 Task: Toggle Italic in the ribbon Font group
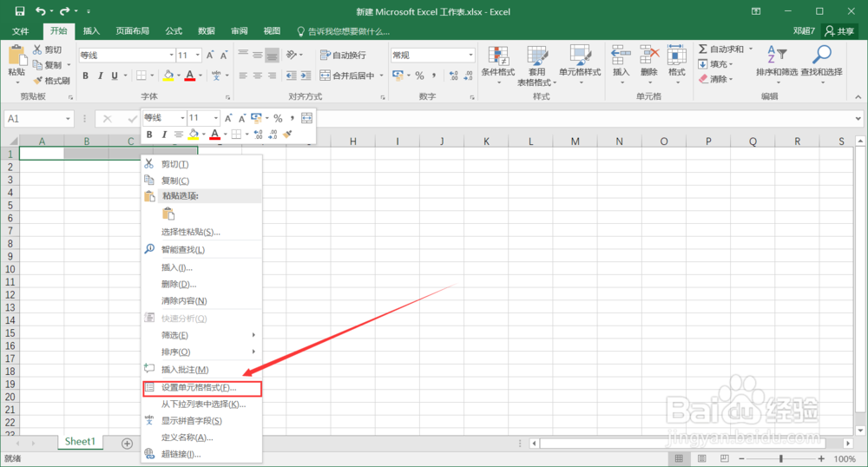tap(100, 76)
